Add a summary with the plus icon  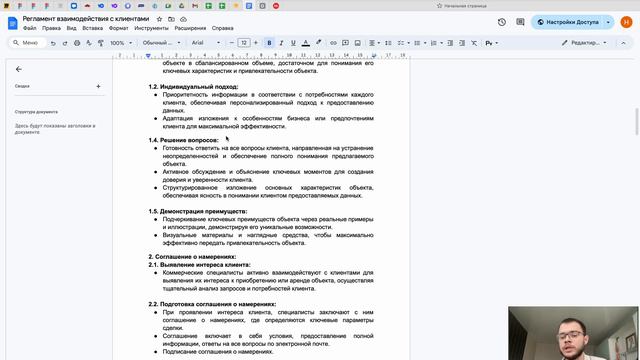(98, 86)
